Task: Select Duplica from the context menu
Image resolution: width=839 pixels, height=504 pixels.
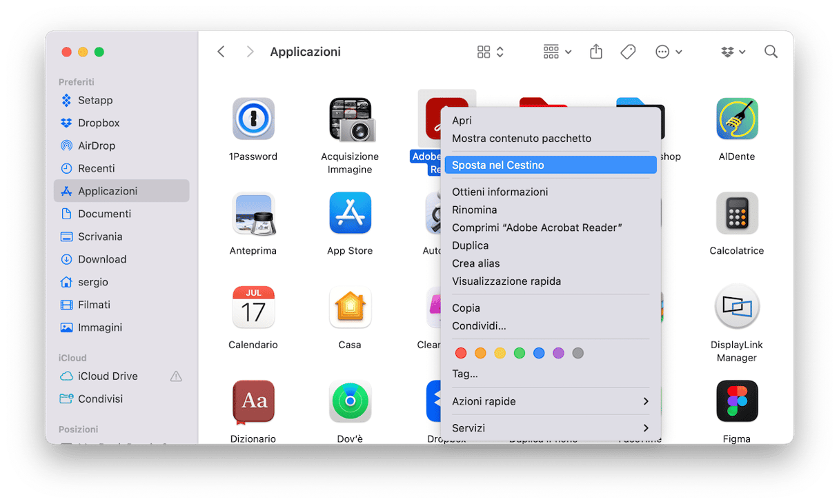Action: pos(551,245)
